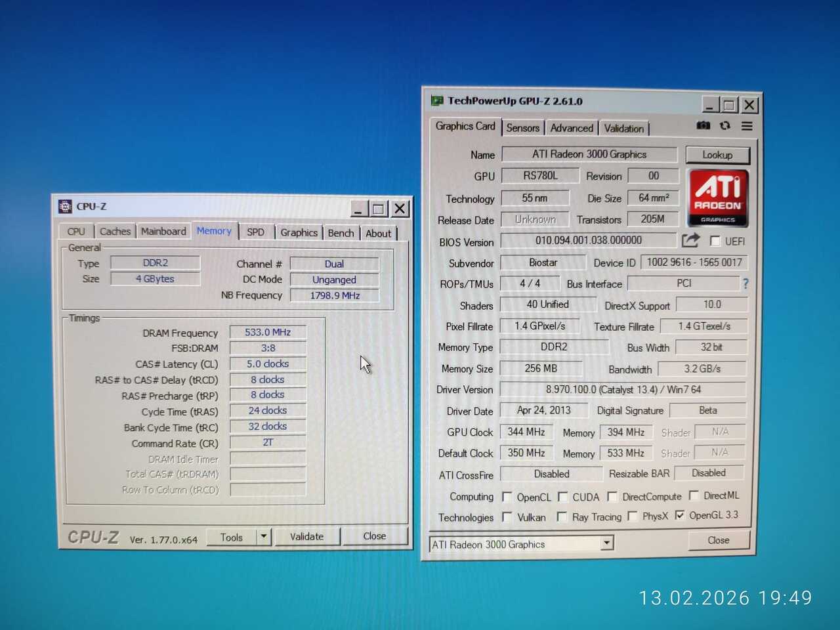
Task: Click the GPU-Z refresh icon
Action: coord(724,125)
